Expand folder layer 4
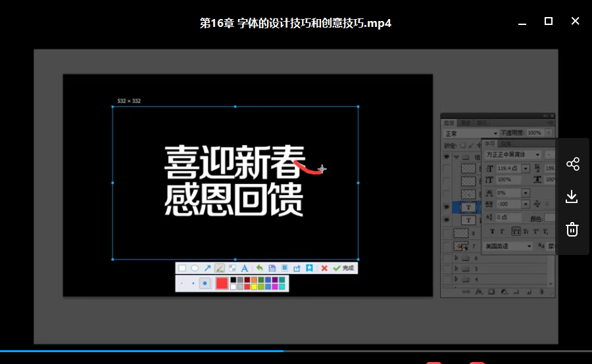This screenshot has width=592, height=364. coord(456,279)
